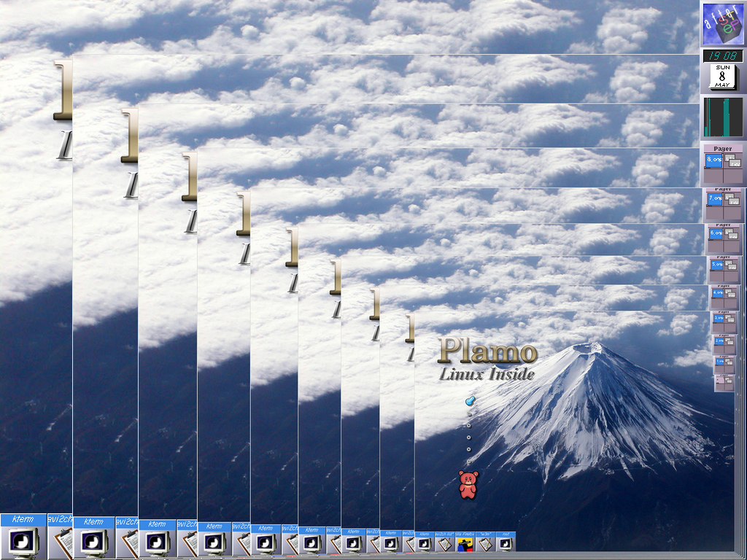Screen dimensions: 747x560
Task: Select the Pager cell labelled 5.png
Action: pyautogui.click(x=717, y=264)
